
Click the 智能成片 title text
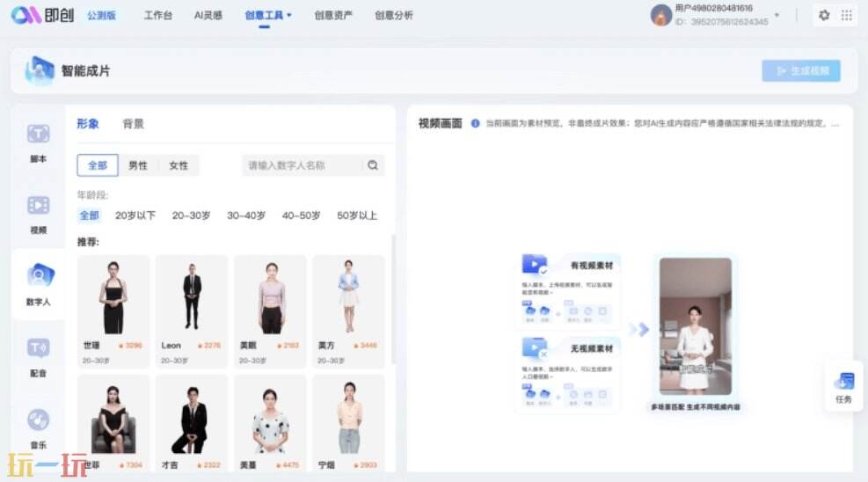click(x=85, y=71)
